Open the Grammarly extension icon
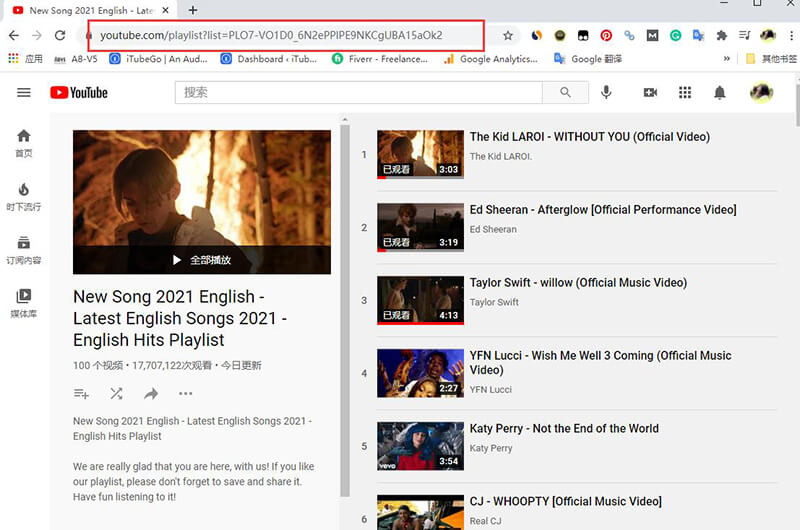Image resolution: width=800 pixels, height=530 pixels. coord(676,35)
